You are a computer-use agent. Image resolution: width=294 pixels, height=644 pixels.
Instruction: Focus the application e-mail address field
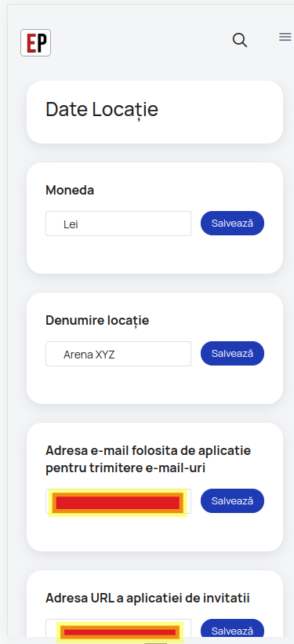(118, 501)
